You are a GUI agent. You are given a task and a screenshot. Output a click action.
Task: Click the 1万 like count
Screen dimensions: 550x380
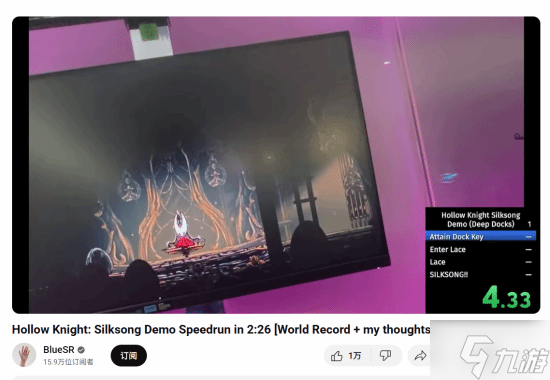[355, 356]
